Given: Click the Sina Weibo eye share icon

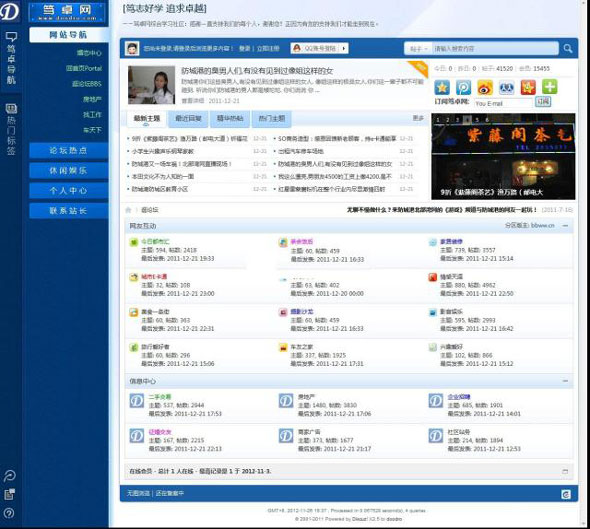Looking at the screenshot, I should [485, 87].
